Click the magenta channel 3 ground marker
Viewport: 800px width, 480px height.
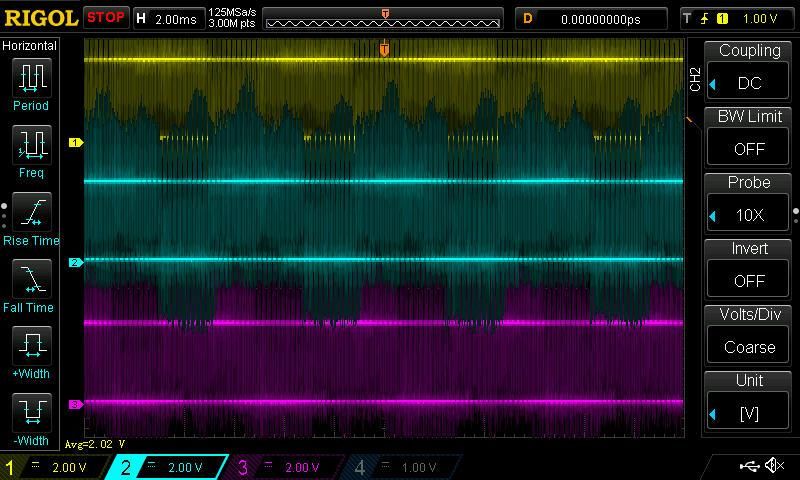tap(76, 405)
